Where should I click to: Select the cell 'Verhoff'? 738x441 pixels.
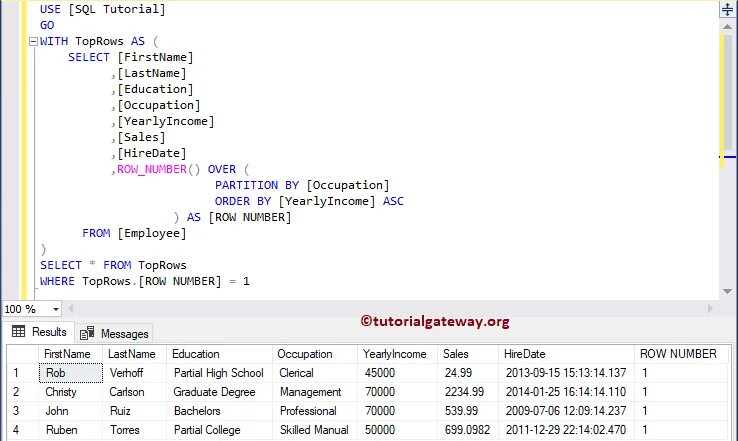[x=135, y=373]
